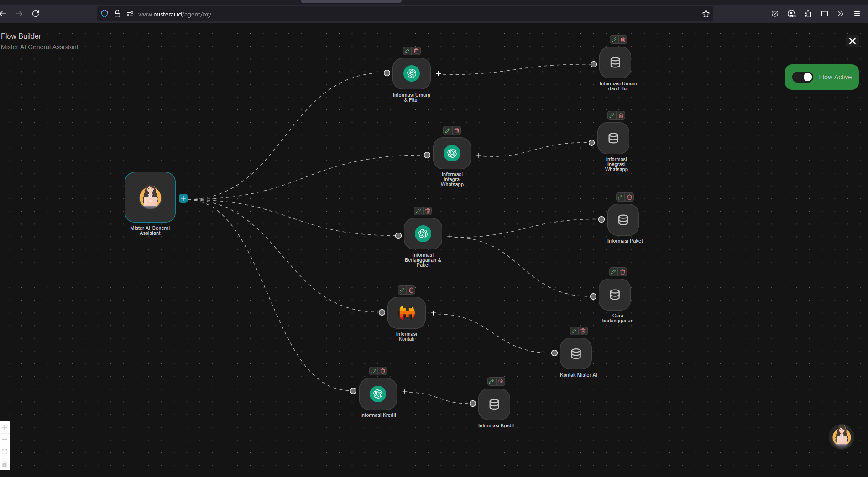This screenshot has width=868, height=477.
Task: Open the toolbar overflow chevron menu
Action: click(x=840, y=14)
